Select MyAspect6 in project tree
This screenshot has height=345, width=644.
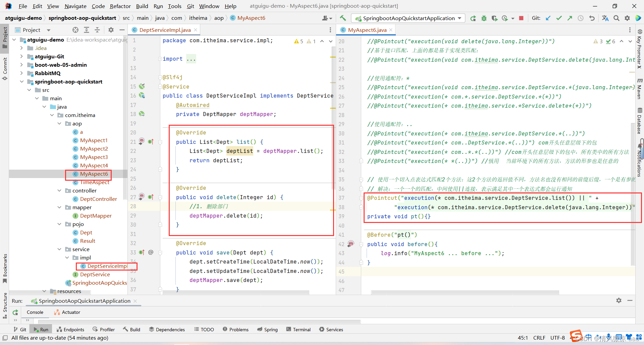(94, 174)
